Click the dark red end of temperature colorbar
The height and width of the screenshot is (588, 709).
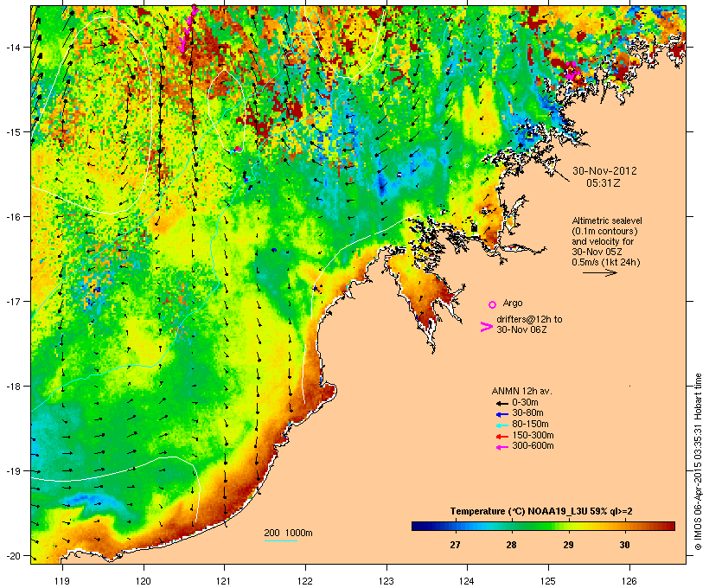pyautogui.click(x=669, y=526)
